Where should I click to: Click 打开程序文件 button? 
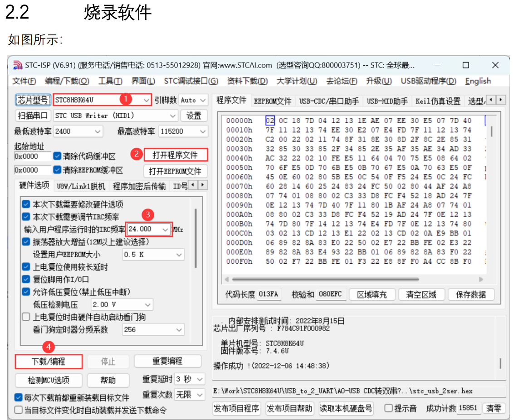click(176, 155)
